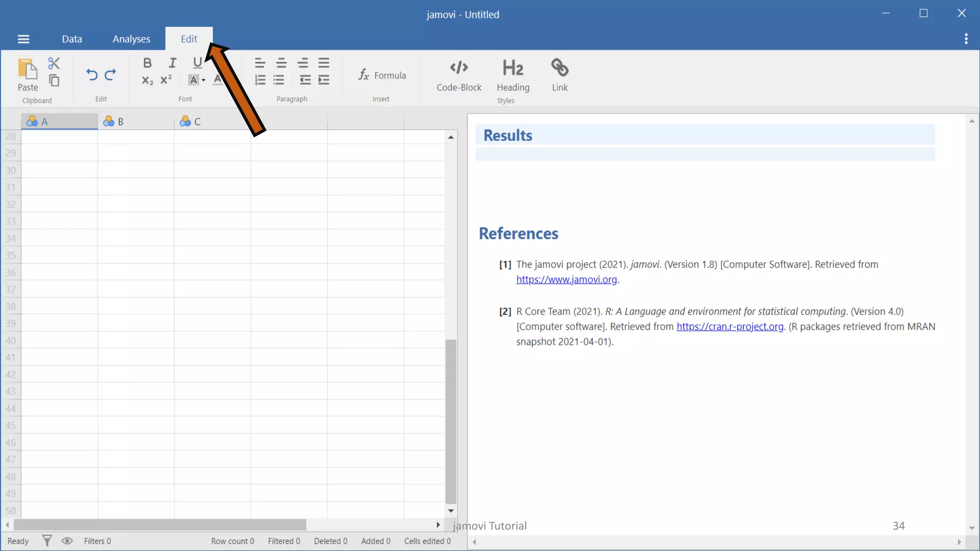This screenshot has width=980, height=551.
Task: Increase paragraph indent
Action: (324, 80)
